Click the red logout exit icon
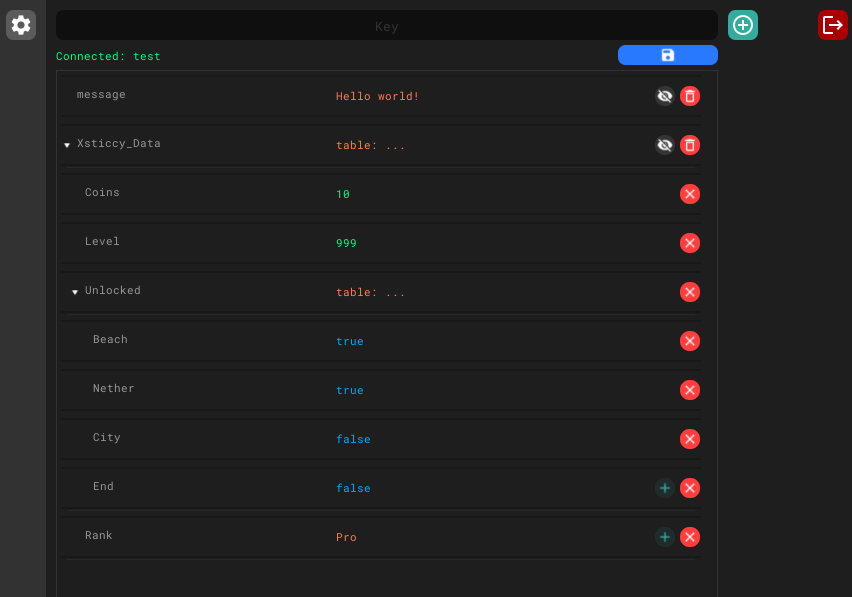This screenshot has width=852, height=597. [832, 25]
